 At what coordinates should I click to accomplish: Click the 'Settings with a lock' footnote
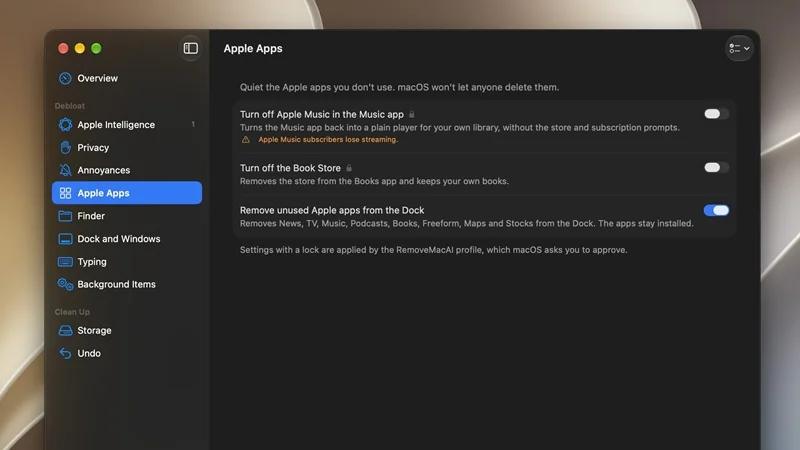coord(434,250)
